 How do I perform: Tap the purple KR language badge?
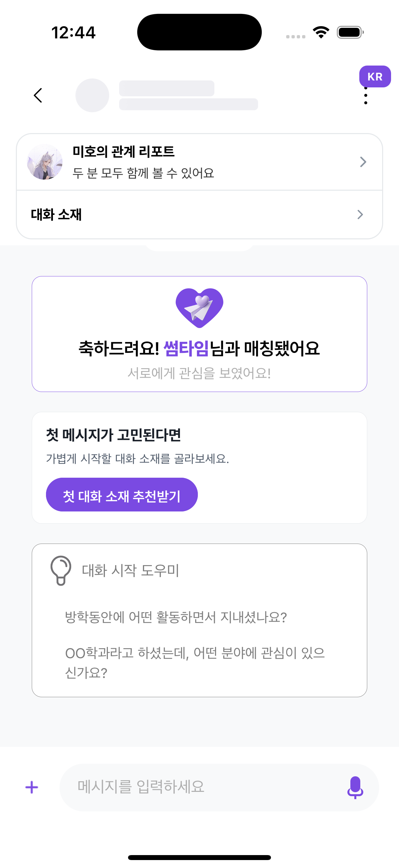tap(375, 76)
